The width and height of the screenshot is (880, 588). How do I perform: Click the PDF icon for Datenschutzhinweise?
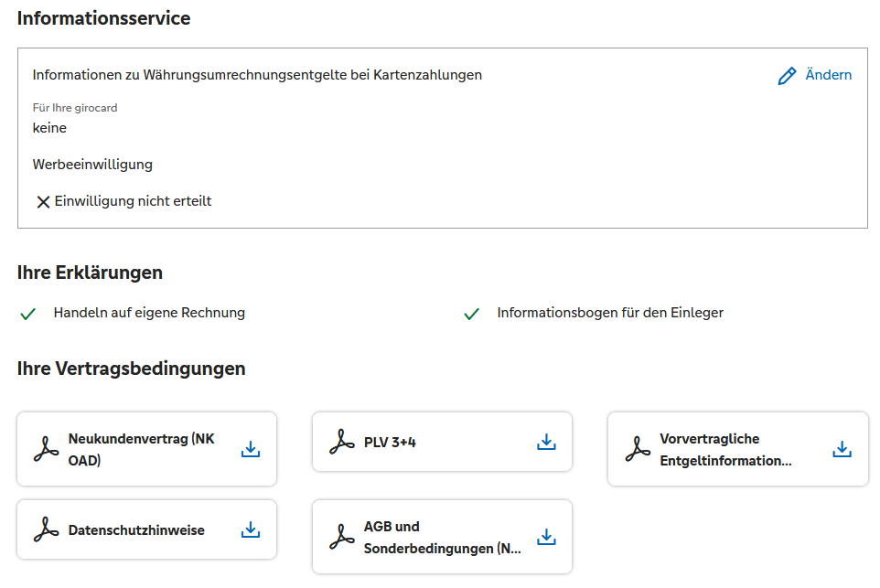[x=47, y=529]
